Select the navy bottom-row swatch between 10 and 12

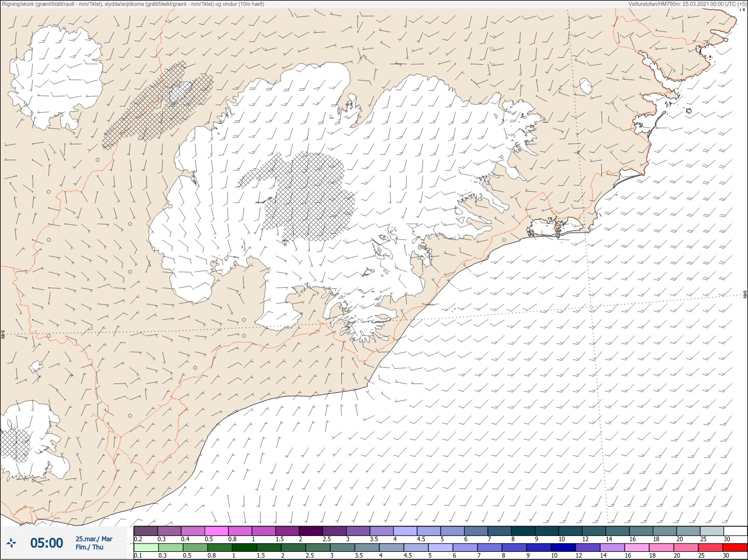(x=563, y=548)
